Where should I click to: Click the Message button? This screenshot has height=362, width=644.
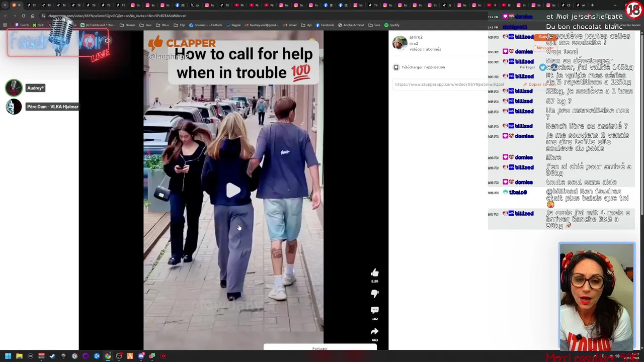click(545, 48)
